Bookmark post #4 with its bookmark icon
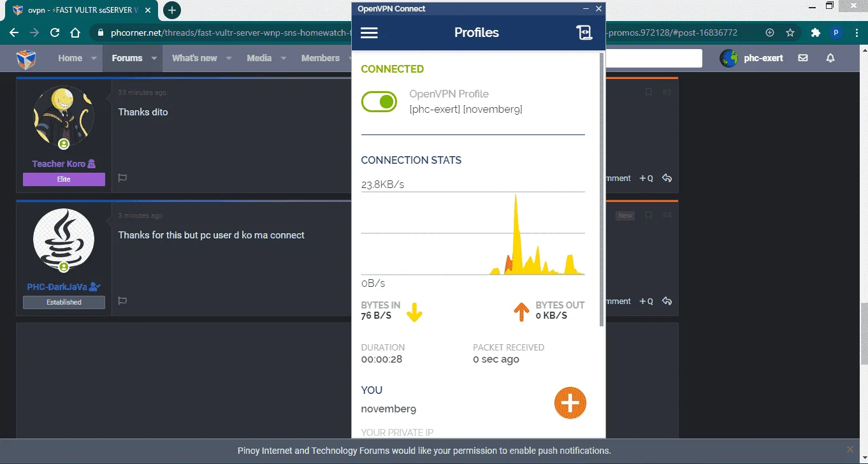Viewport: 868px width, 464px height. click(x=648, y=215)
